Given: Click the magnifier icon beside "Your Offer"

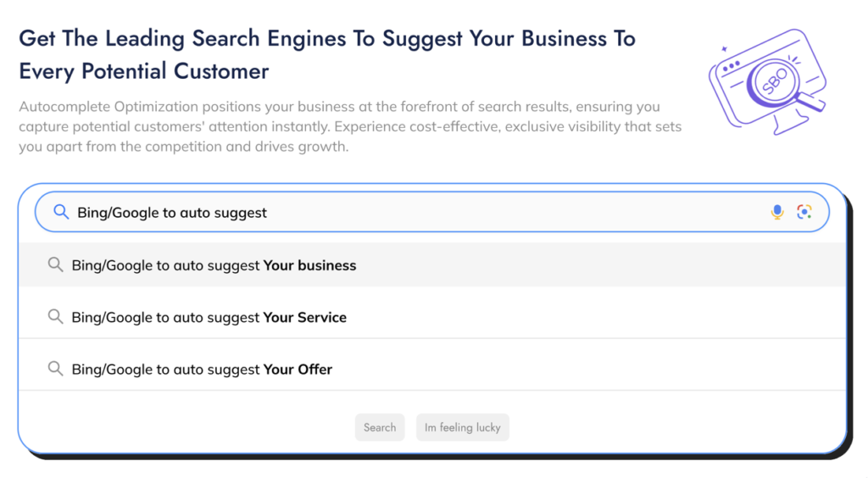Looking at the screenshot, I should click(55, 369).
